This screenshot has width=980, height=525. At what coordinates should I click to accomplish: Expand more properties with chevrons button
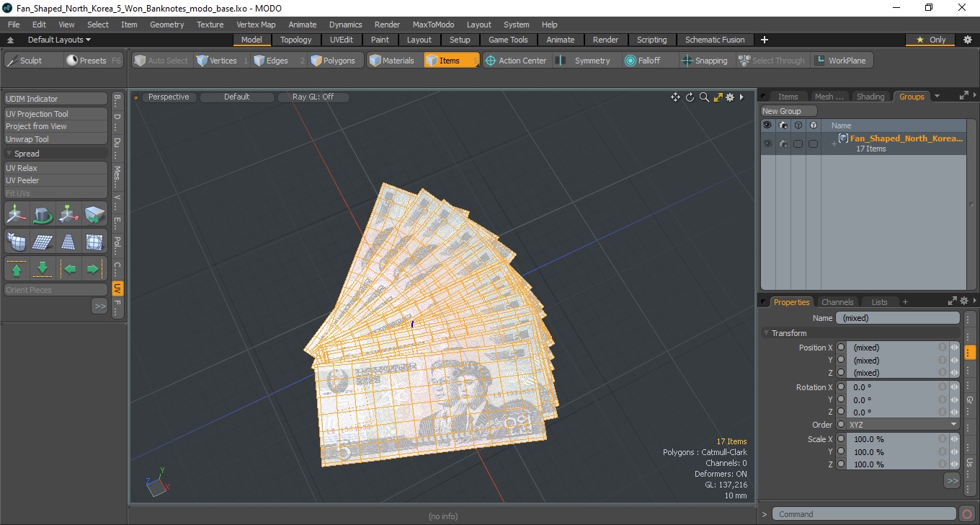coord(952,480)
